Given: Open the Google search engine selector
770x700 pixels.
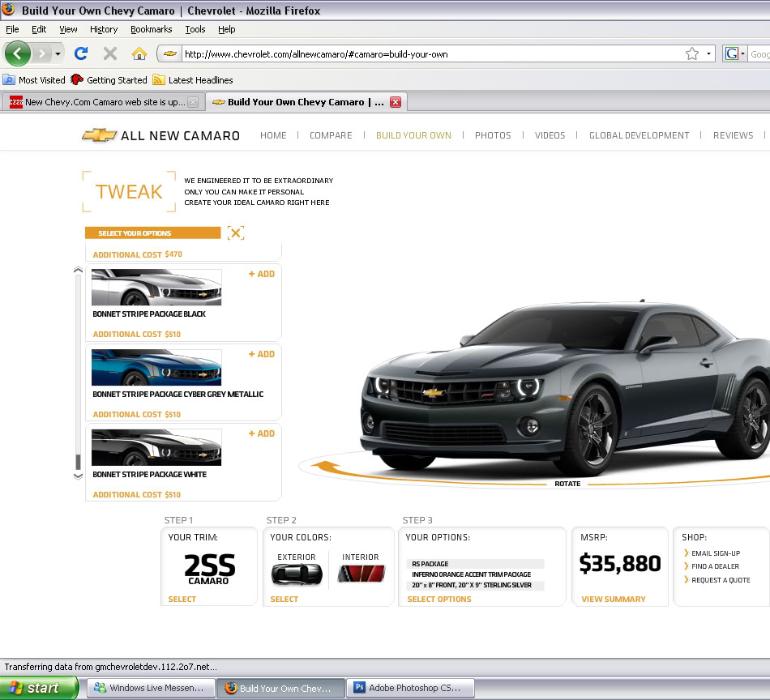Looking at the screenshot, I should click(x=734, y=53).
